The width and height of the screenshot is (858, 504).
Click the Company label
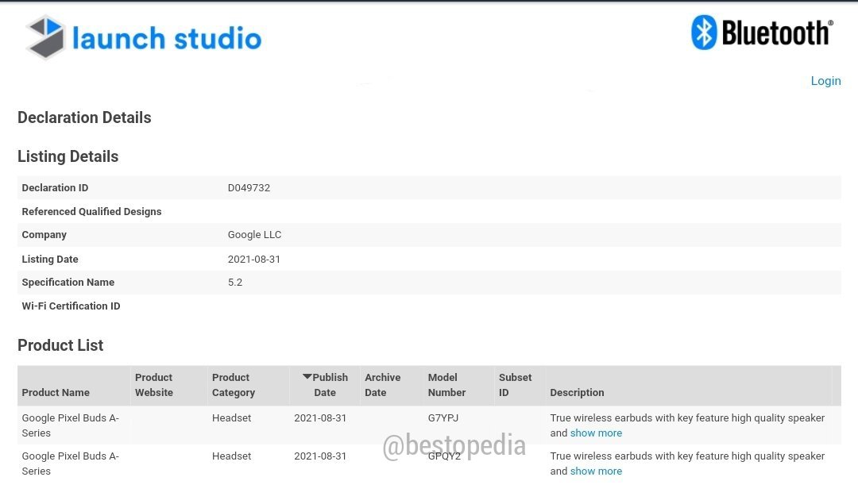44,234
